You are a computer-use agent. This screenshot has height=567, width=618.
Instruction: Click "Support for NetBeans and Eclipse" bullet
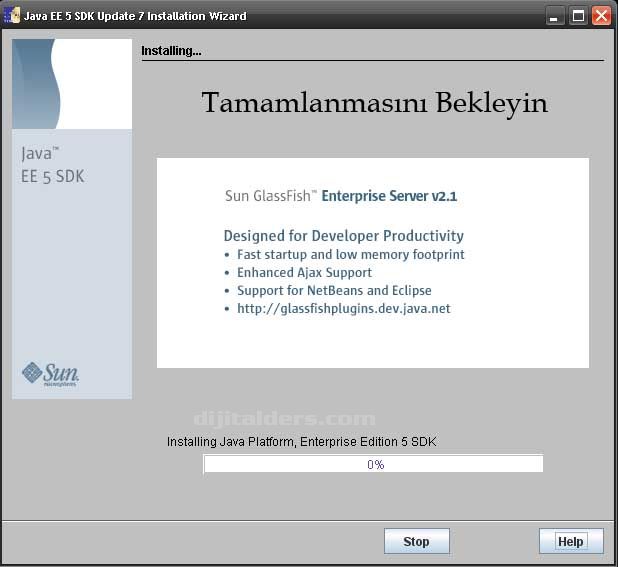click(334, 290)
